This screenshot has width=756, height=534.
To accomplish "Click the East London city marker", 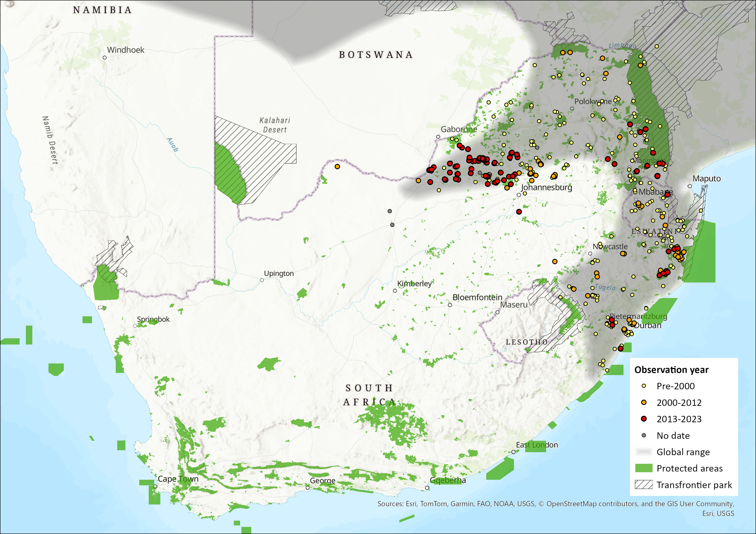I will (x=513, y=452).
